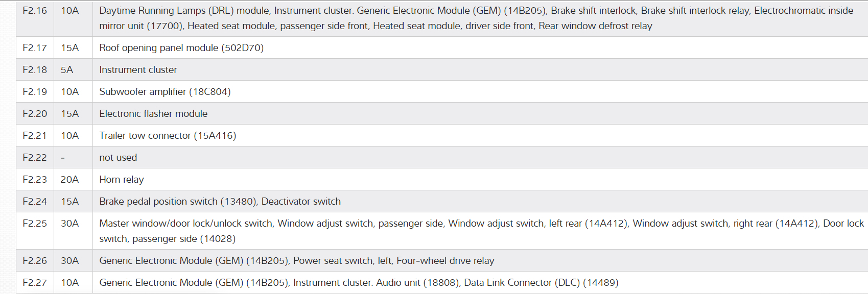This screenshot has width=868, height=294.
Task: Click the F2.16 fuse label
Action: (35, 11)
